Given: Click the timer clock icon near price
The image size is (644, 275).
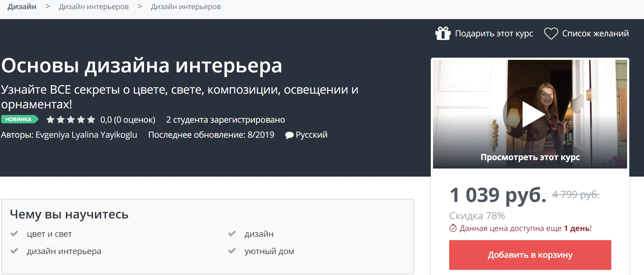Looking at the screenshot, I should (453, 228).
